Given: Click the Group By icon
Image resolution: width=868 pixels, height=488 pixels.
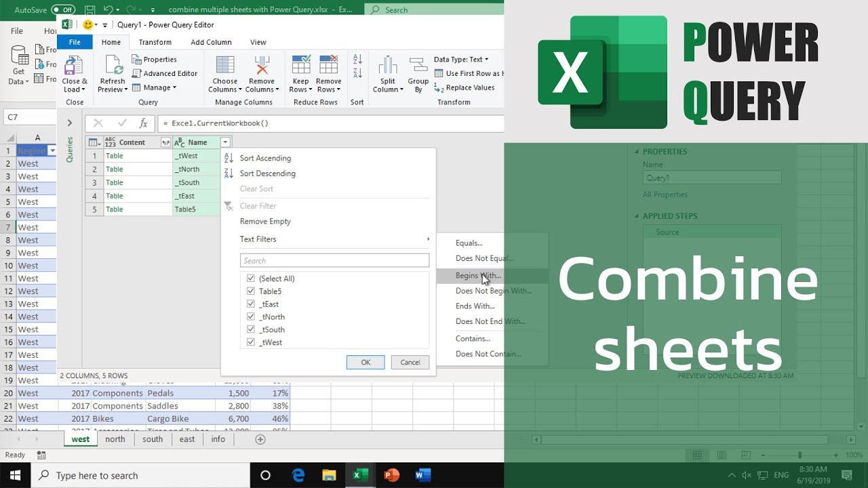Looking at the screenshot, I should tap(418, 65).
